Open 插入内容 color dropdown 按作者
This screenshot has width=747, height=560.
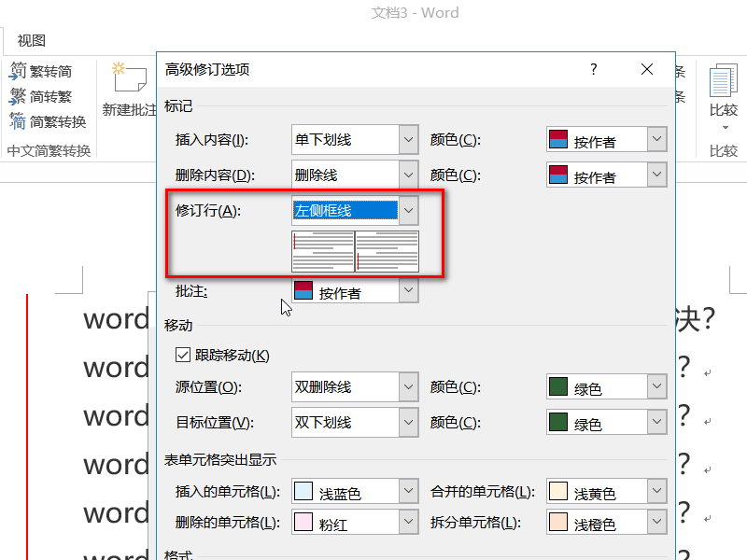pyautogui.click(x=657, y=139)
